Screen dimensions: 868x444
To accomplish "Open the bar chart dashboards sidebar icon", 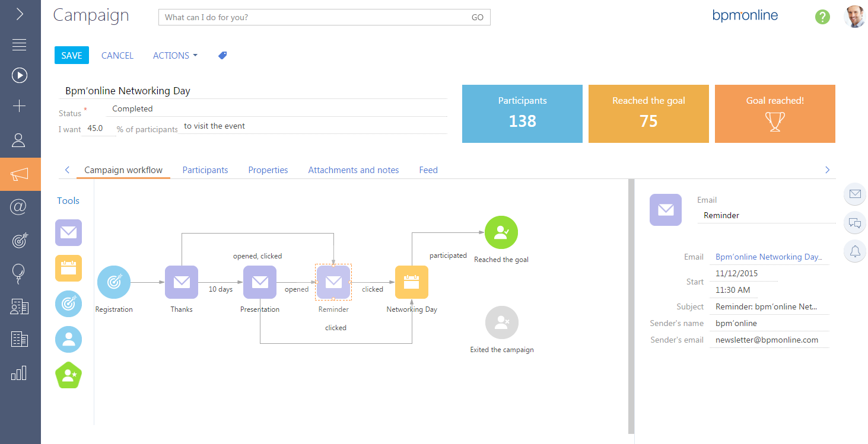I will point(19,373).
